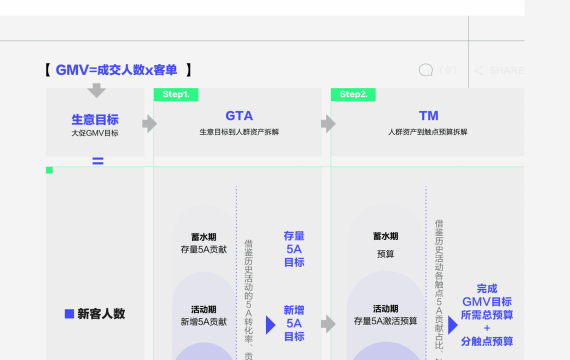This screenshot has width=570, height=360.
Task: Click the Step2. green label
Action: point(353,95)
